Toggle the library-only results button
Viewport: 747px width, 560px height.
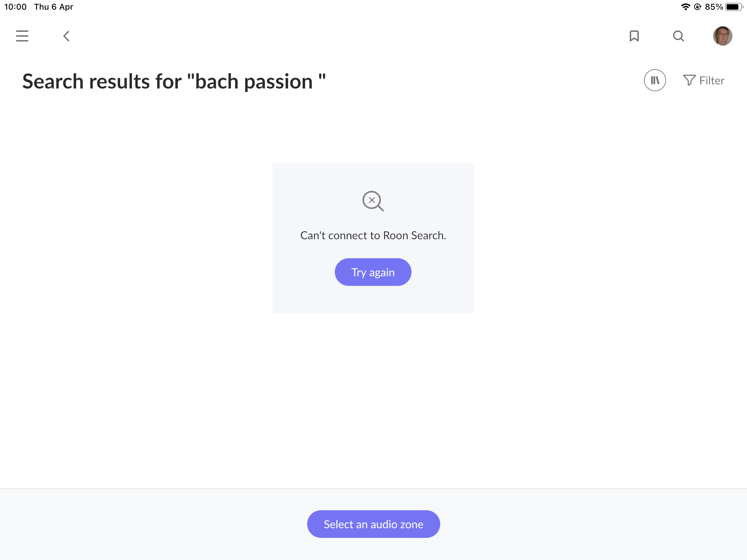click(655, 80)
